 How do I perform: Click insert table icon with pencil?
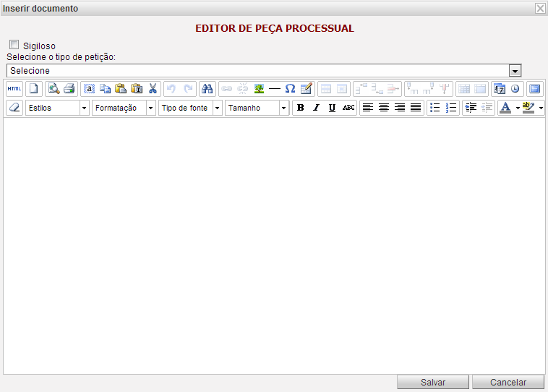tap(306, 89)
